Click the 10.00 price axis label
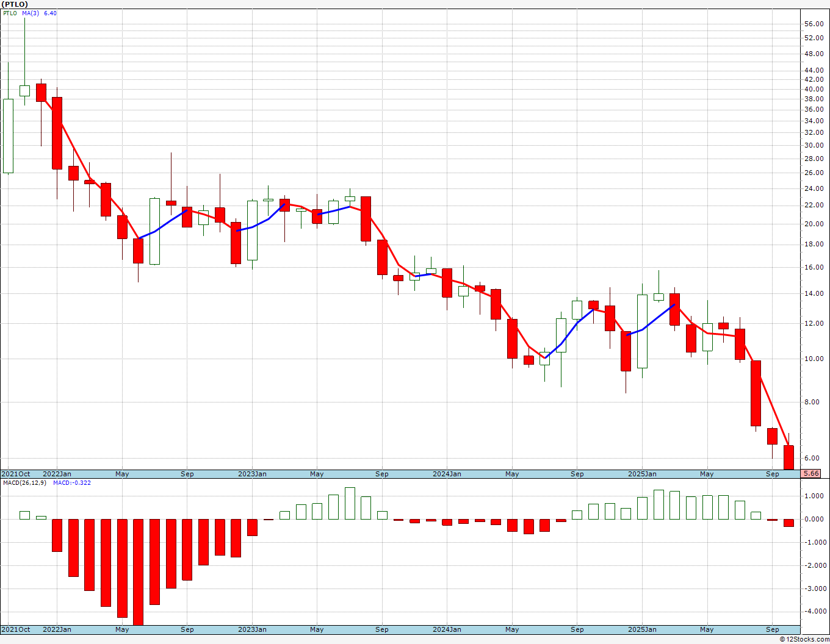The width and height of the screenshot is (830, 644). (x=814, y=359)
